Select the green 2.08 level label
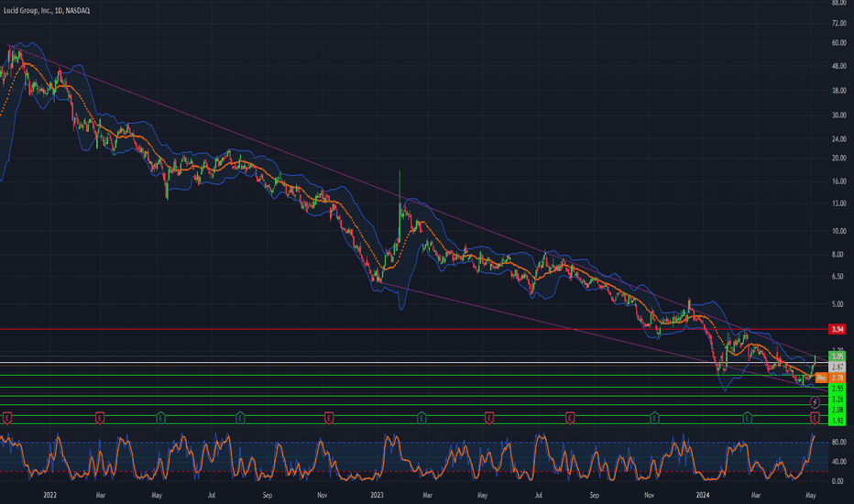This screenshot has width=854, height=504. coord(838,410)
